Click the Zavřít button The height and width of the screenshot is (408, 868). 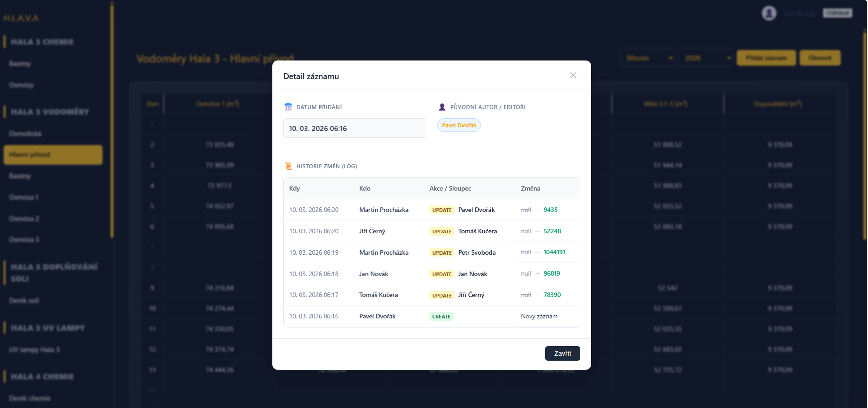pyautogui.click(x=562, y=353)
